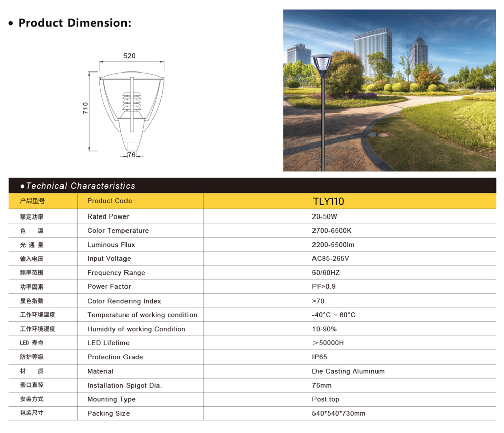
Task: Select the >50000H lifetime value
Action: (328, 343)
